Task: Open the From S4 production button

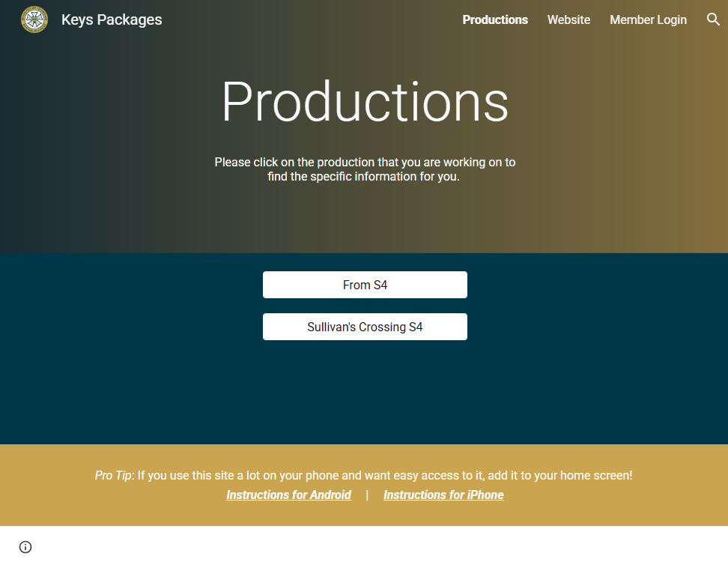Action: tap(365, 285)
